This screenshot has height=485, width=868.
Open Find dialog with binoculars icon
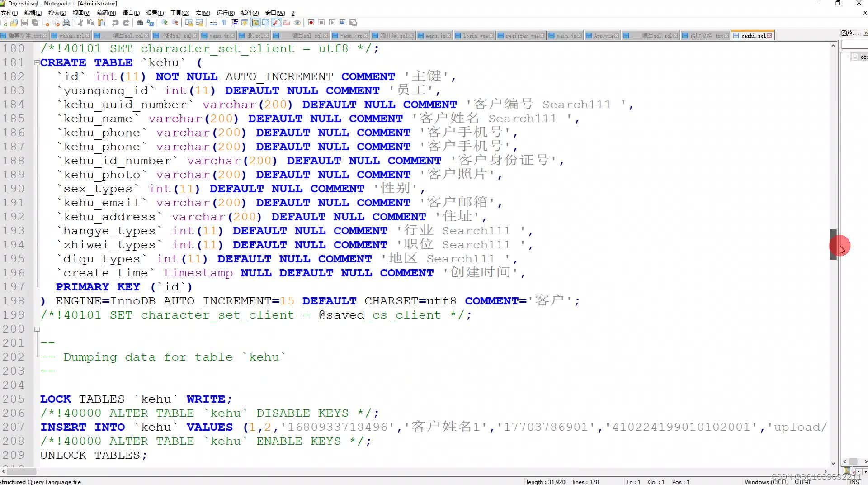[140, 23]
